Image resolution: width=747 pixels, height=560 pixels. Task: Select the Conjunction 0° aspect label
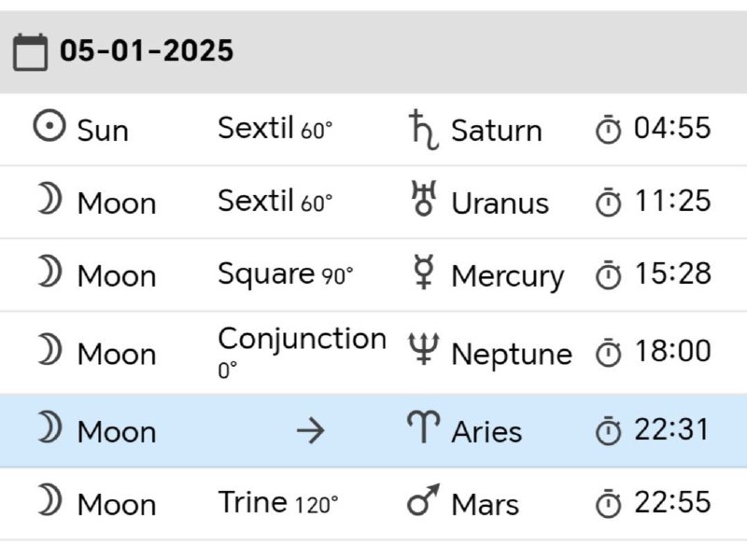302,352
